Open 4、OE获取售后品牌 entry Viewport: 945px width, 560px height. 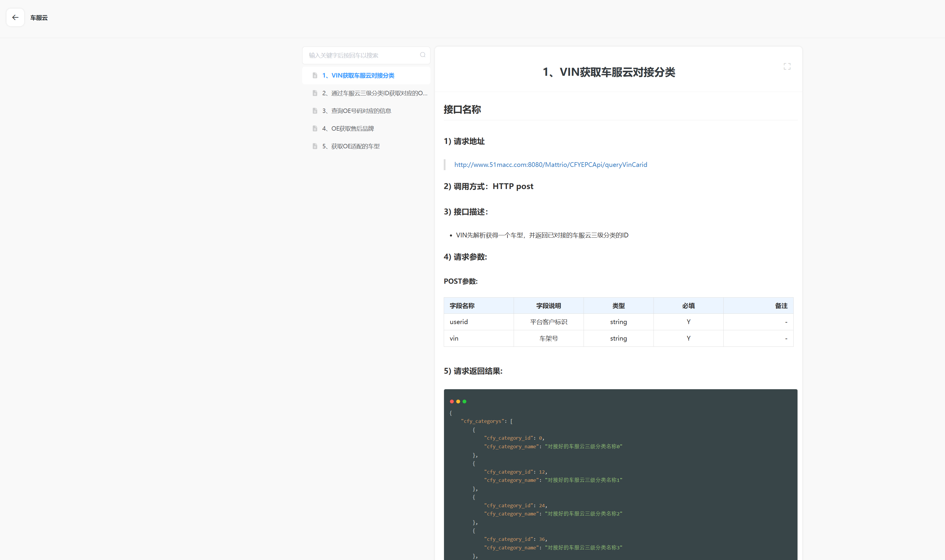coord(366,128)
